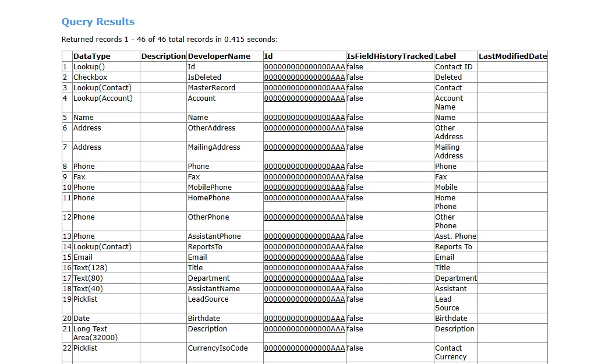The height and width of the screenshot is (364, 612).
Task: Click the LastModifiedDate column header
Action: coord(512,56)
